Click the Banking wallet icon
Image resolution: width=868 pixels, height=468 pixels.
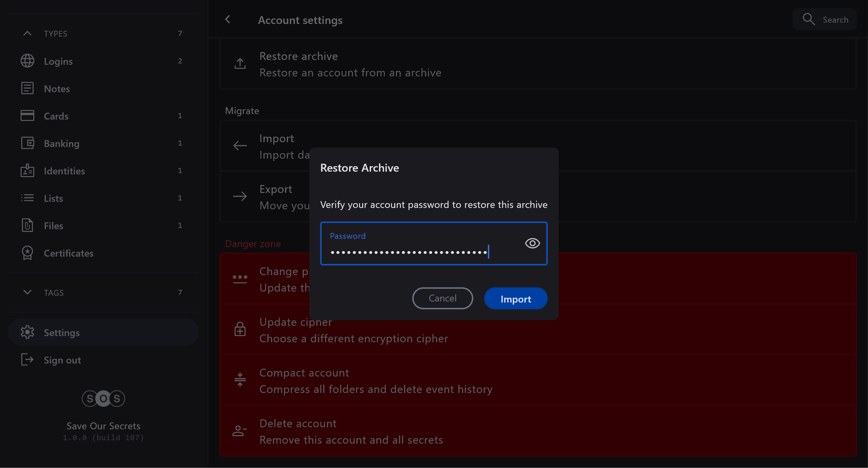27,143
